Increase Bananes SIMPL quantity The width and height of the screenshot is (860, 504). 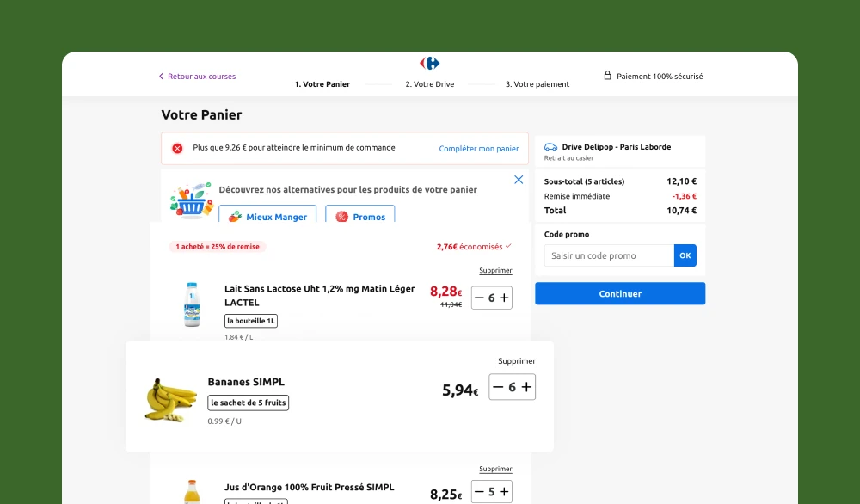pyautogui.click(x=526, y=387)
